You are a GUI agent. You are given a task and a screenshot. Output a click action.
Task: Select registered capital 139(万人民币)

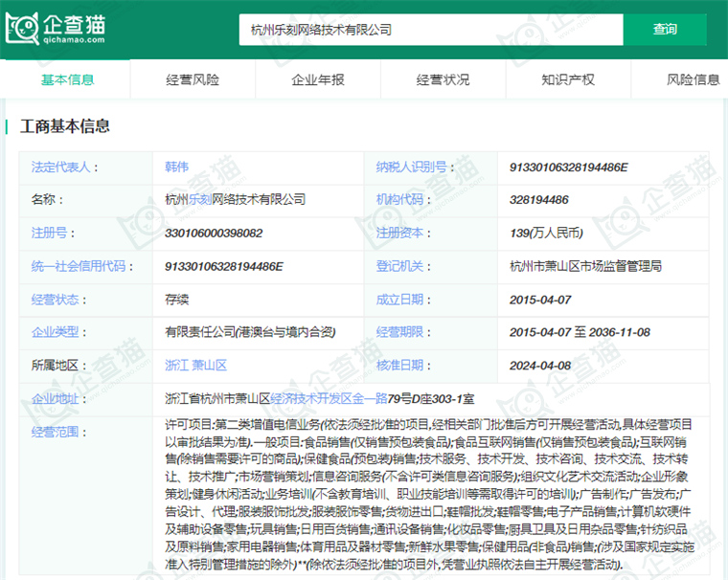pyautogui.click(x=546, y=233)
